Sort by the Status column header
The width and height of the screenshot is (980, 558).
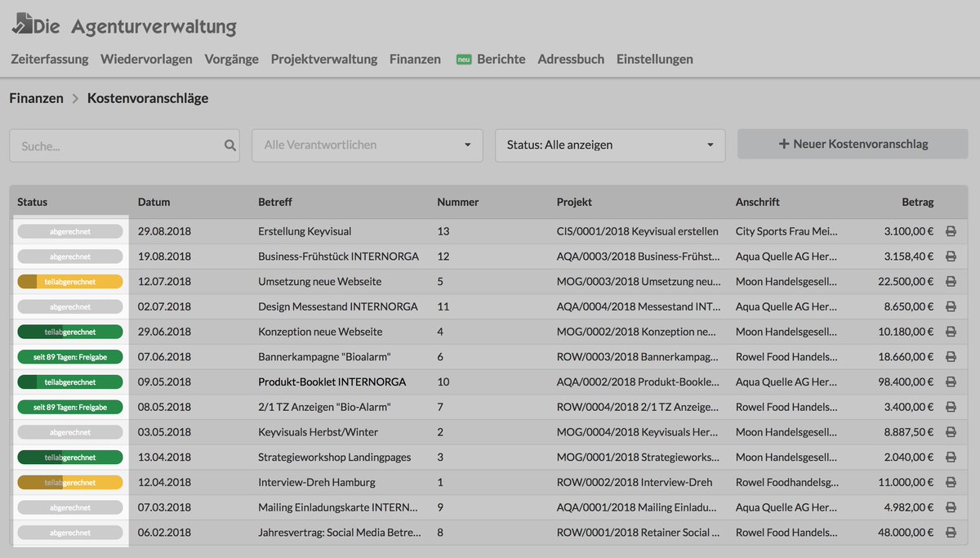(x=33, y=202)
